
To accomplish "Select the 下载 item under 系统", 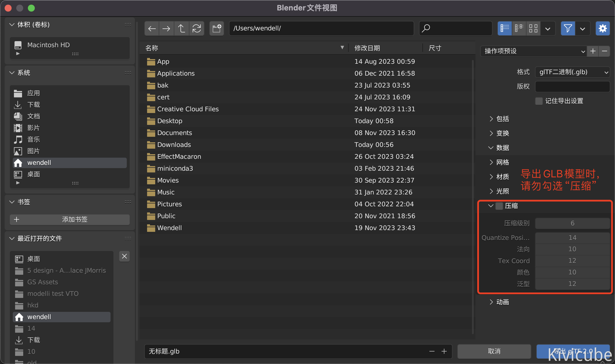I will tap(34, 105).
